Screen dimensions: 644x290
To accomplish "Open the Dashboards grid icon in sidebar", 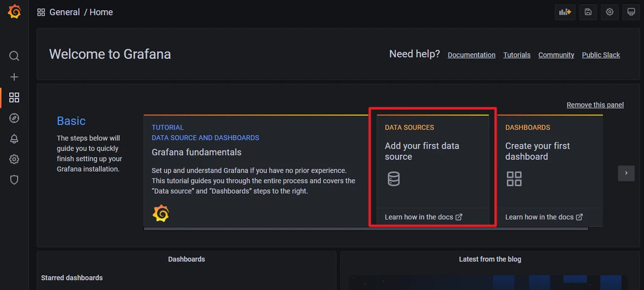I will coord(14,98).
